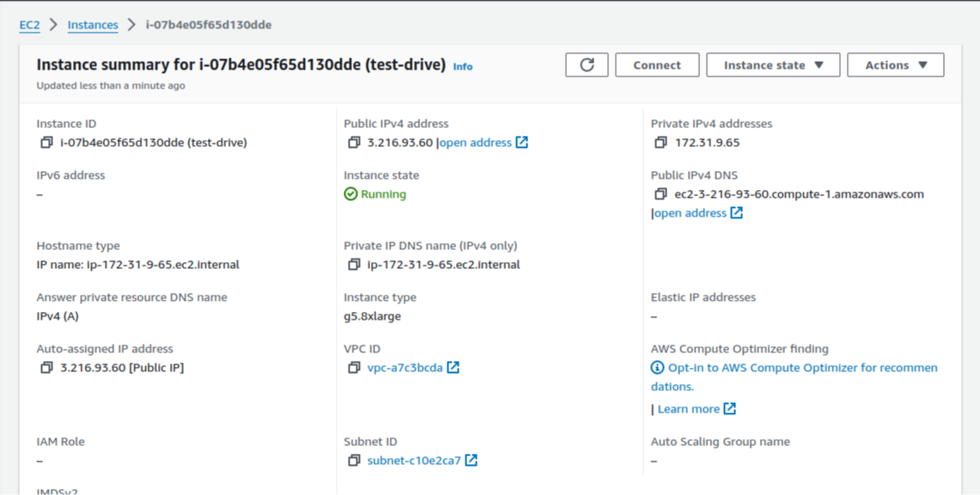Viewport: 980px width, 495px height.
Task: Expand the Actions dropdown
Action: click(895, 64)
